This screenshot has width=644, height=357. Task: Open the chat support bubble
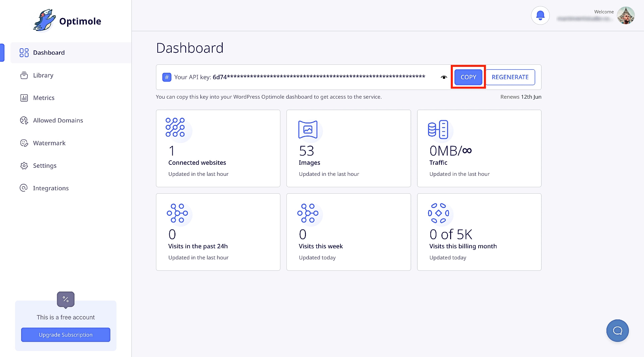tap(618, 331)
